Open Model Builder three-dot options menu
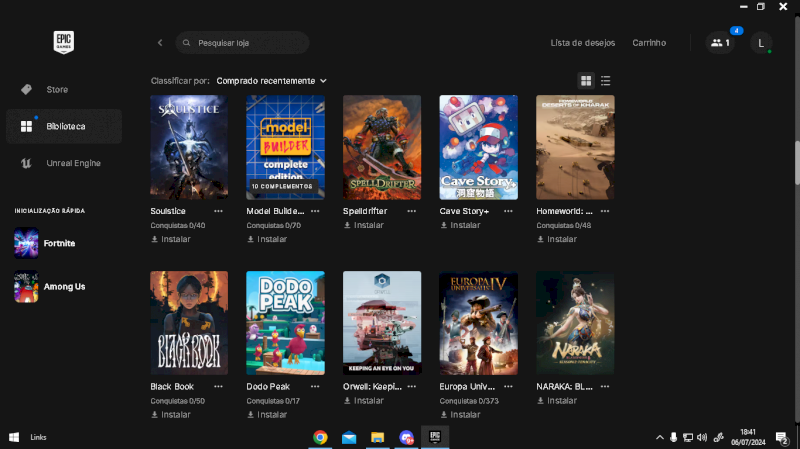This screenshot has width=800, height=449. [x=315, y=211]
